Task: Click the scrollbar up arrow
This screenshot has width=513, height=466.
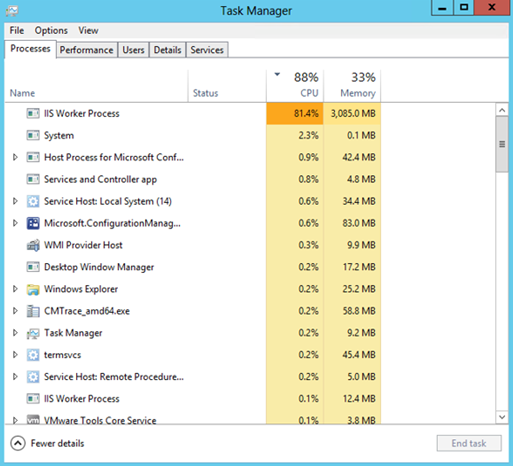Action: point(502,110)
